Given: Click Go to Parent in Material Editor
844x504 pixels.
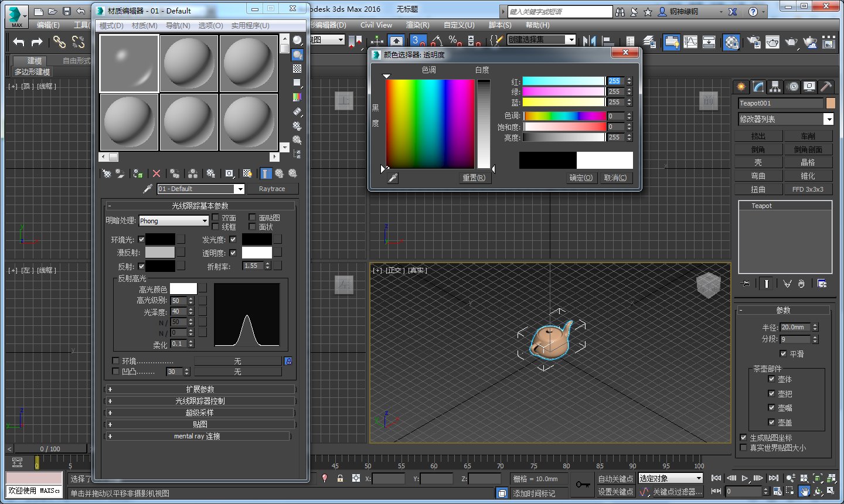Looking at the screenshot, I should click(x=280, y=173).
